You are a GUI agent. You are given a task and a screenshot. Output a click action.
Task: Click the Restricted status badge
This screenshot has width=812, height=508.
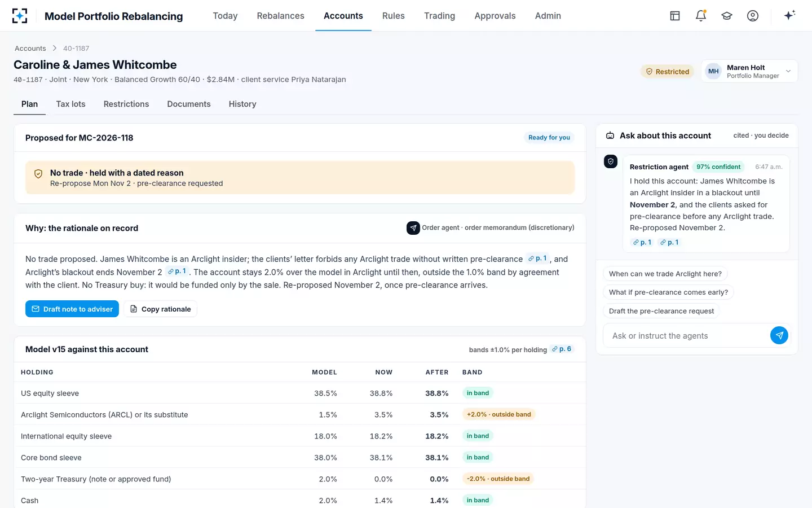[x=668, y=72]
